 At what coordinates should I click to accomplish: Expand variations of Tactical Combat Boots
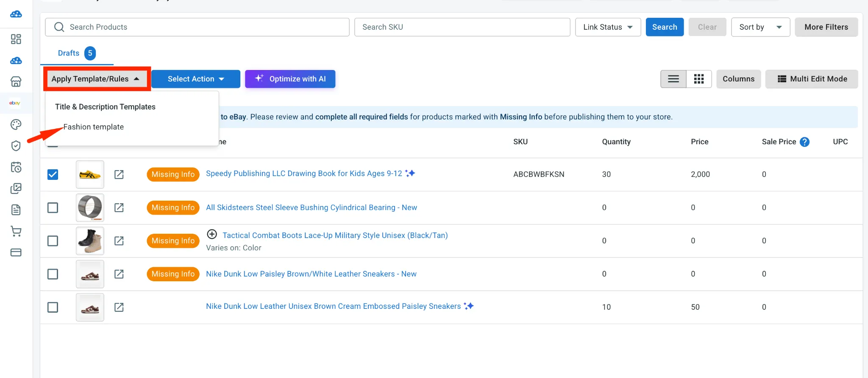[x=212, y=234]
